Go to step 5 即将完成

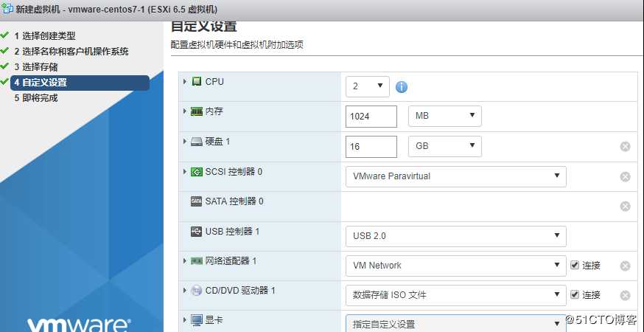(x=36, y=98)
